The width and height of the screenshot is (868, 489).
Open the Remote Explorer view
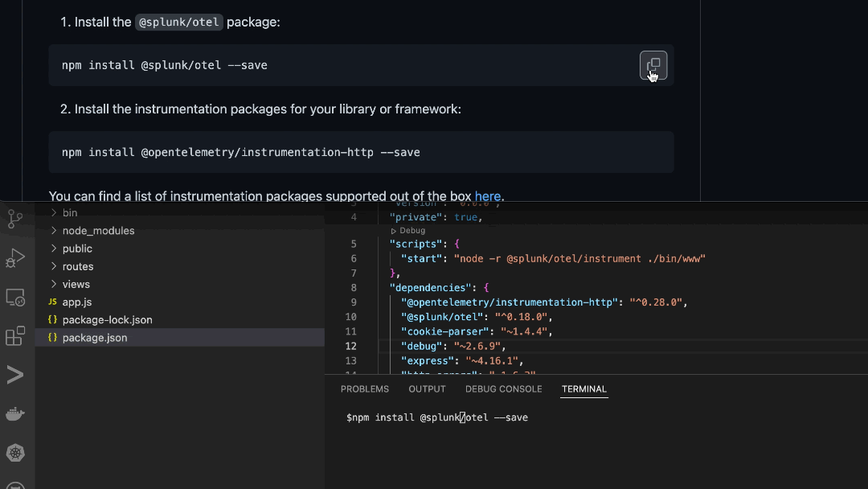pyautogui.click(x=16, y=297)
